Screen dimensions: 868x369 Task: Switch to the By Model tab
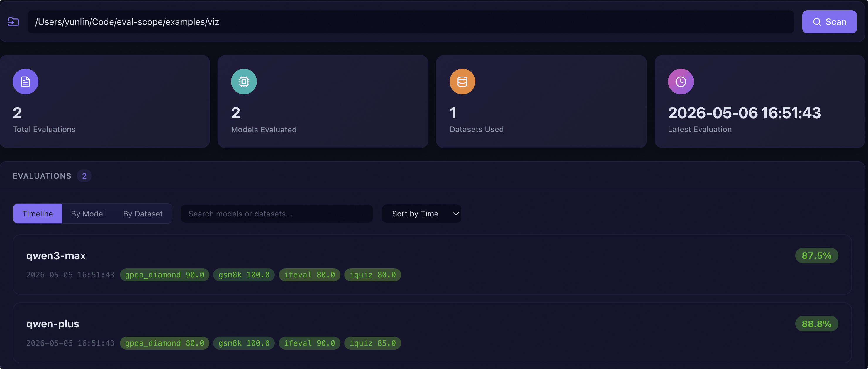point(88,214)
